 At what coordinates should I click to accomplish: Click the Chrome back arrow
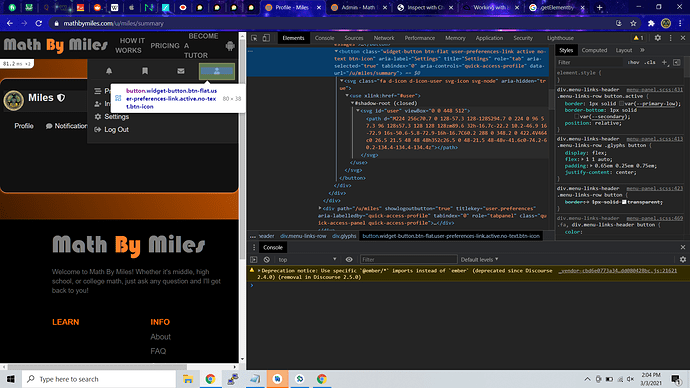click(10, 23)
